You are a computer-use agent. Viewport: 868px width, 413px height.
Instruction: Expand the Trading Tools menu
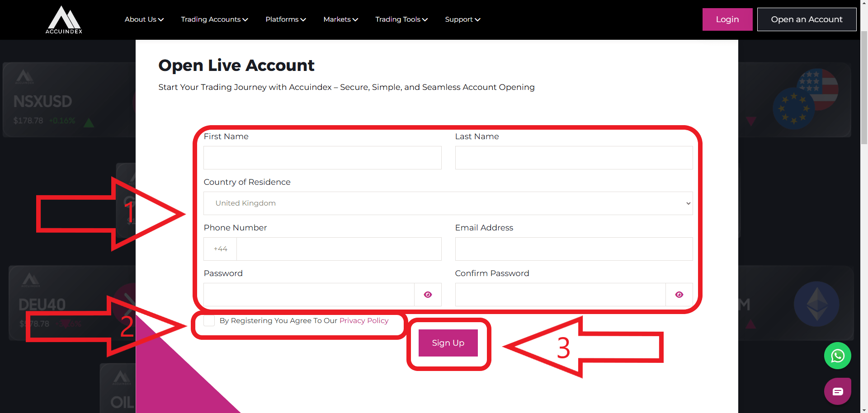[x=401, y=19]
